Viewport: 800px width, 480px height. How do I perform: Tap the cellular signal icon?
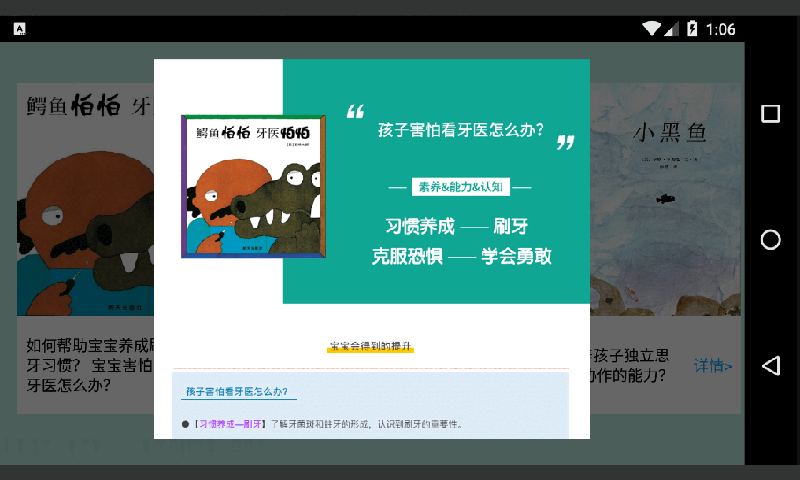[672, 29]
